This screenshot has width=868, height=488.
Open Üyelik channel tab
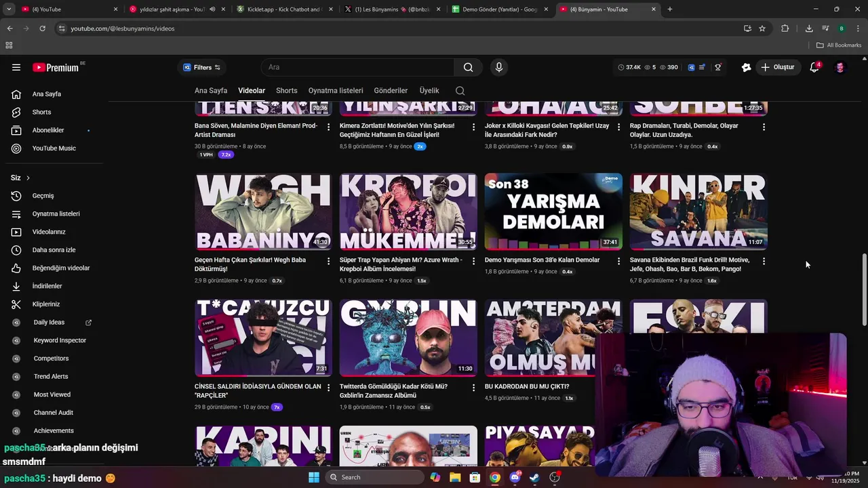(x=429, y=91)
